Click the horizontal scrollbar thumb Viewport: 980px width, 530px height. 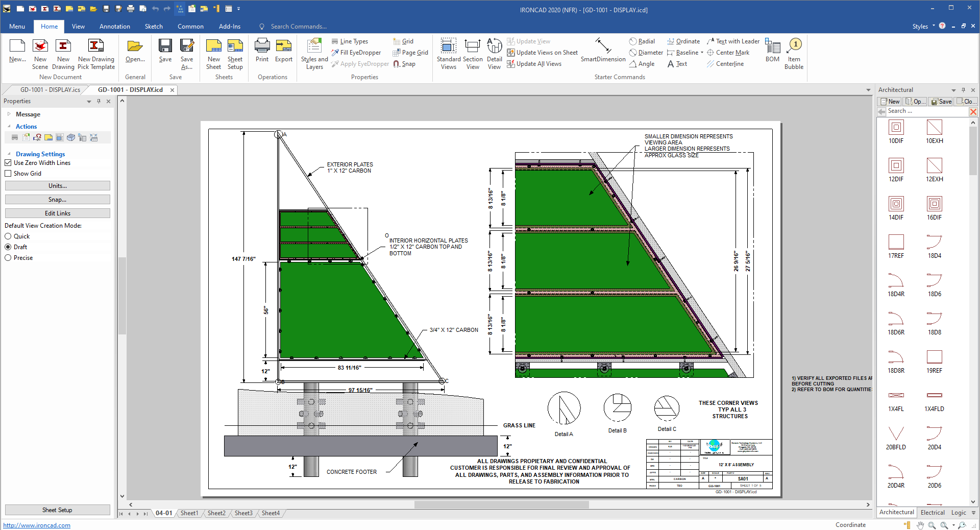pos(501,505)
